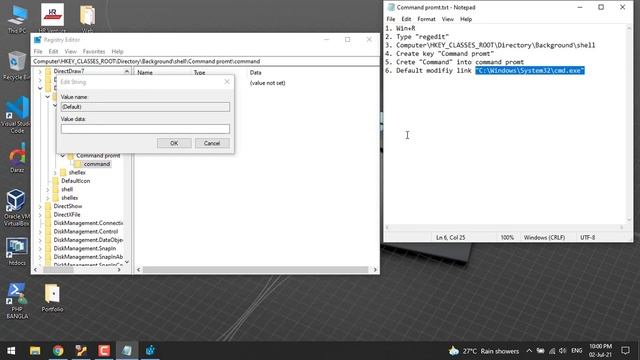Expand DiskManagement.Snapin registry key
This screenshot has width=640, height=360.
coord(40,249)
